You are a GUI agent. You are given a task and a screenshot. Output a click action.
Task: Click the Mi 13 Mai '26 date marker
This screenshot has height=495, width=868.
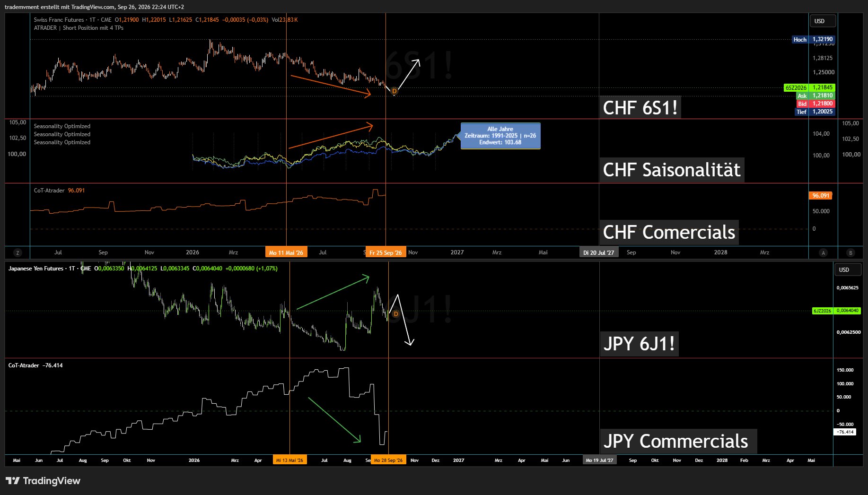click(289, 460)
